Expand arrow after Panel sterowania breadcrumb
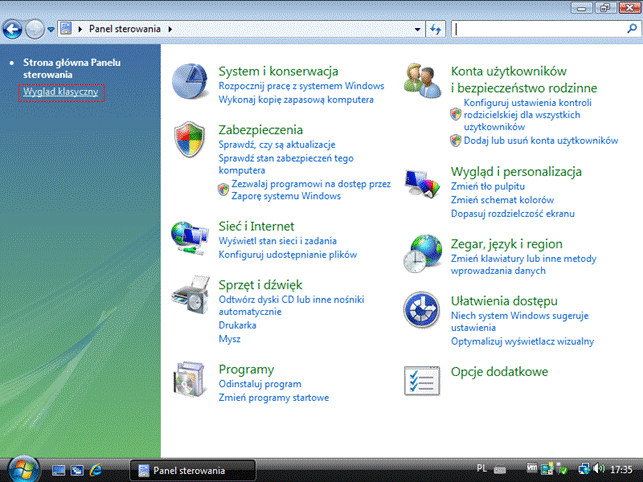Screen dimensions: 643x482 point(170,29)
